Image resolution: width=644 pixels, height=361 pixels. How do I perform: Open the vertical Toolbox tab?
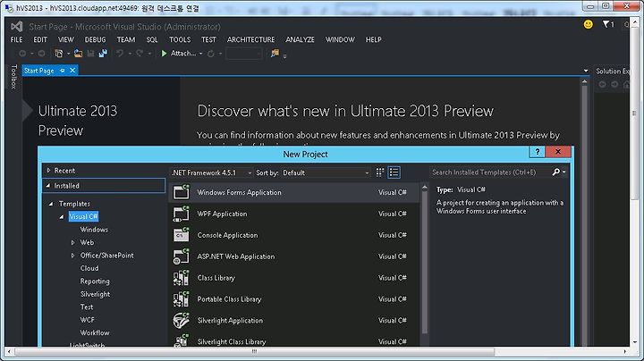pyautogui.click(x=13, y=77)
